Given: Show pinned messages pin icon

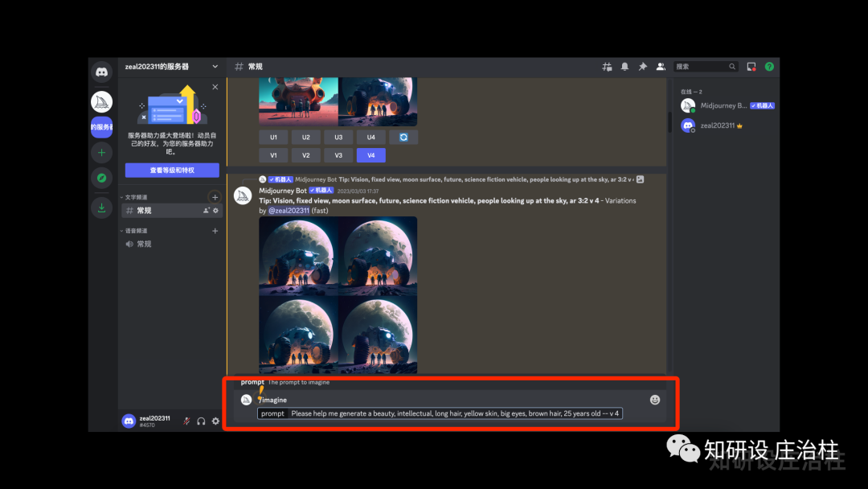Looking at the screenshot, I should tap(642, 67).
